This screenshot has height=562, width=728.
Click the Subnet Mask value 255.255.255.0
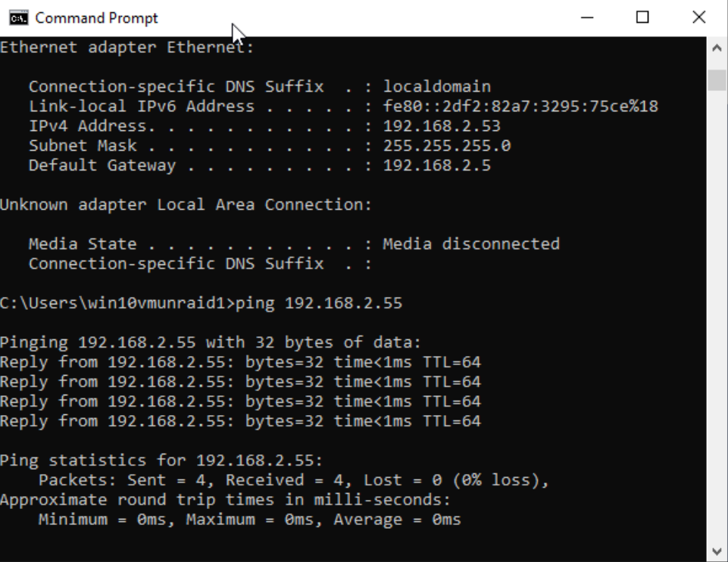coord(447,145)
